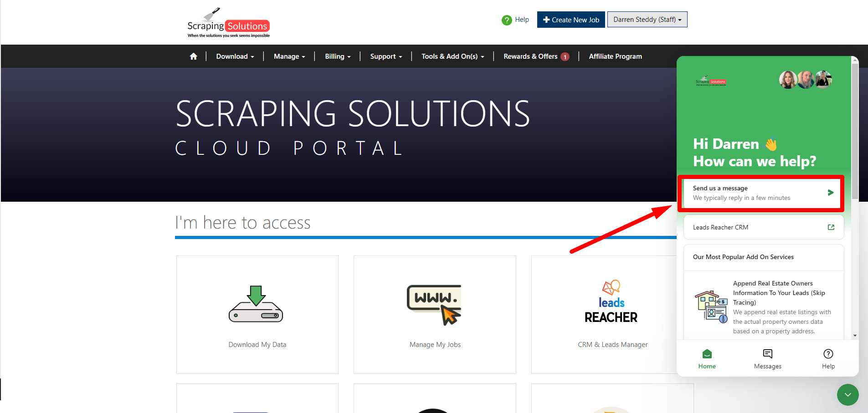Open the Download dropdown menu
868x413 pixels.
[x=235, y=56]
